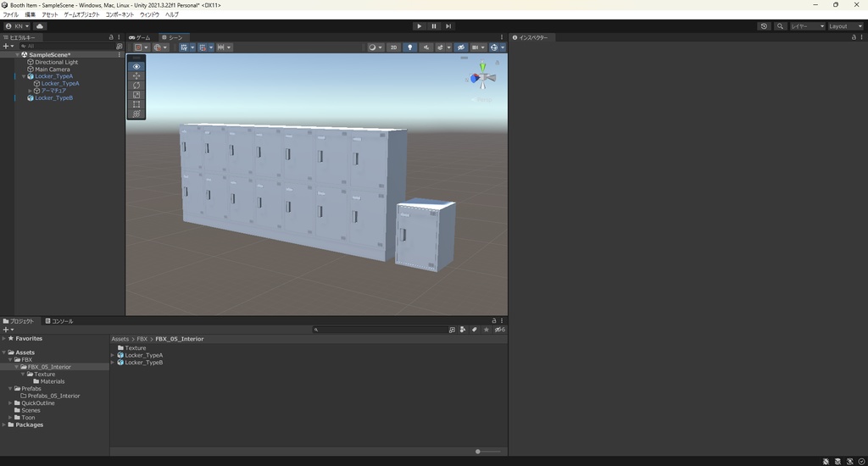Collapse the Locker_TypeA hierarchy object
Screen dimensions: 868x466
24,76
